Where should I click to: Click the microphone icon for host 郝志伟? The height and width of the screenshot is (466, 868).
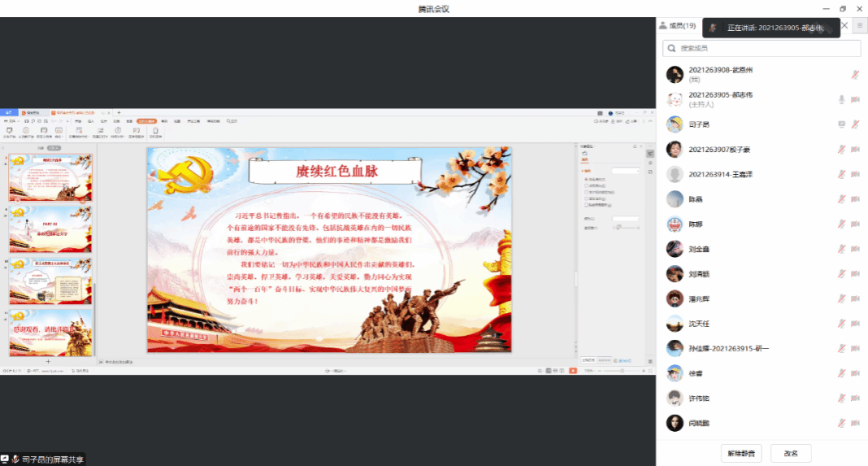click(x=841, y=99)
